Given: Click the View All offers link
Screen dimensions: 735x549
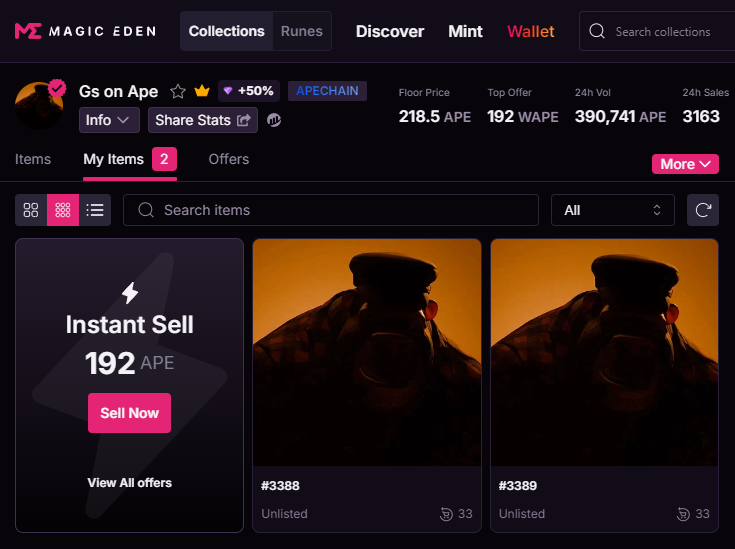Looking at the screenshot, I should (x=129, y=483).
